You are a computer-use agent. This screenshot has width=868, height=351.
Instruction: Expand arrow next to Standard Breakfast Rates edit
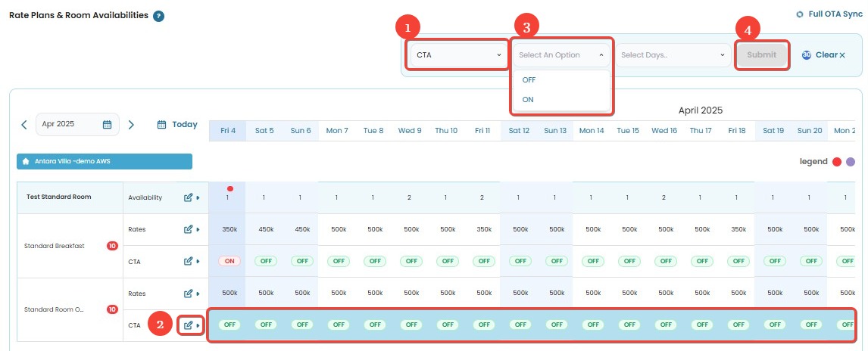pos(198,229)
